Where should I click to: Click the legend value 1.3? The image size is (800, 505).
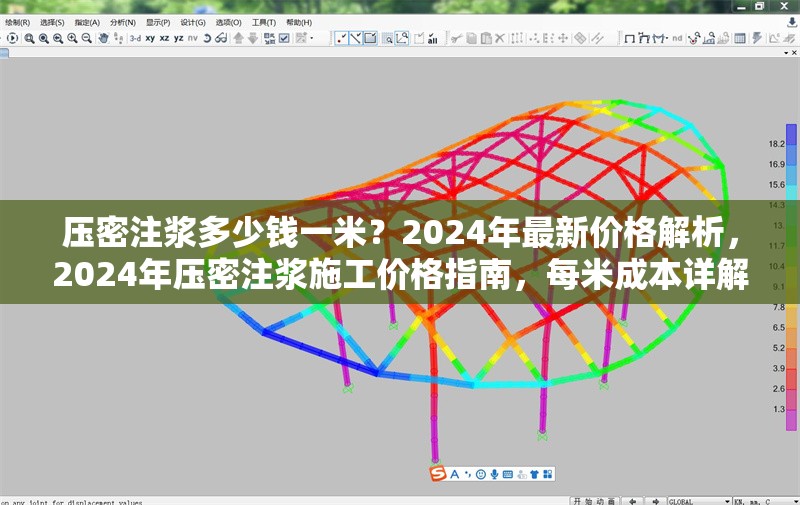pyautogui.click(x=779, y=409)
